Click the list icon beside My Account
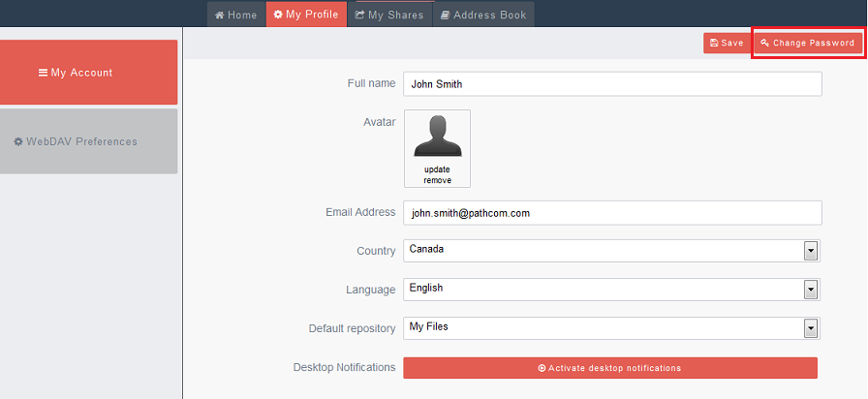 point(43,73)
